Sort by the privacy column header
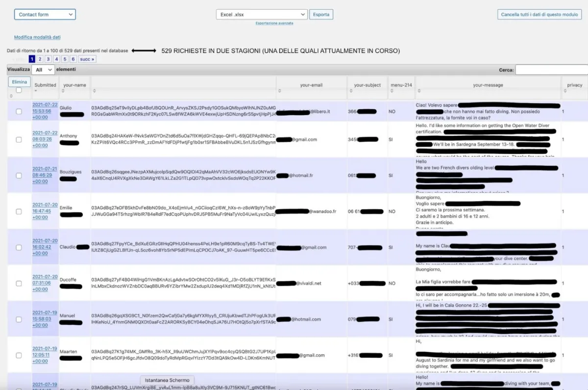 coord(575,85)
